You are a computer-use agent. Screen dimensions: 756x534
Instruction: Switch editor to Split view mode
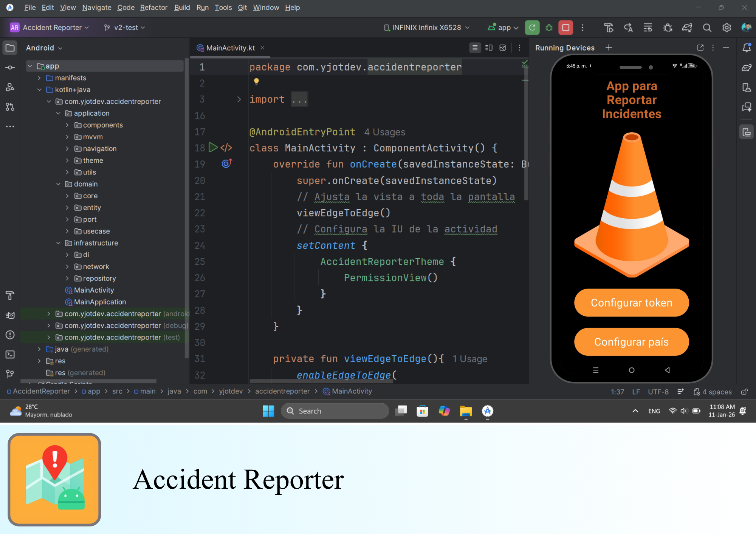click(489, 48)
